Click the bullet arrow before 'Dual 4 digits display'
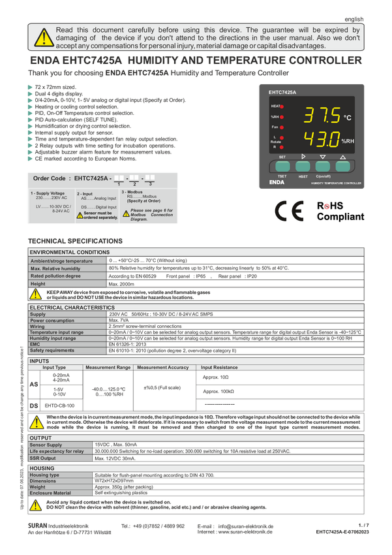Viewport: 392px width, 555px height. (30, 94)
